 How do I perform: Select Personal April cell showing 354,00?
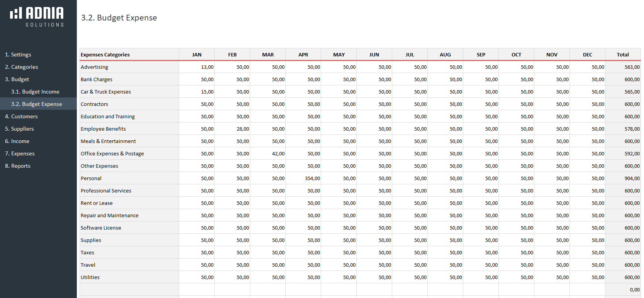click(x=303, y=178)
